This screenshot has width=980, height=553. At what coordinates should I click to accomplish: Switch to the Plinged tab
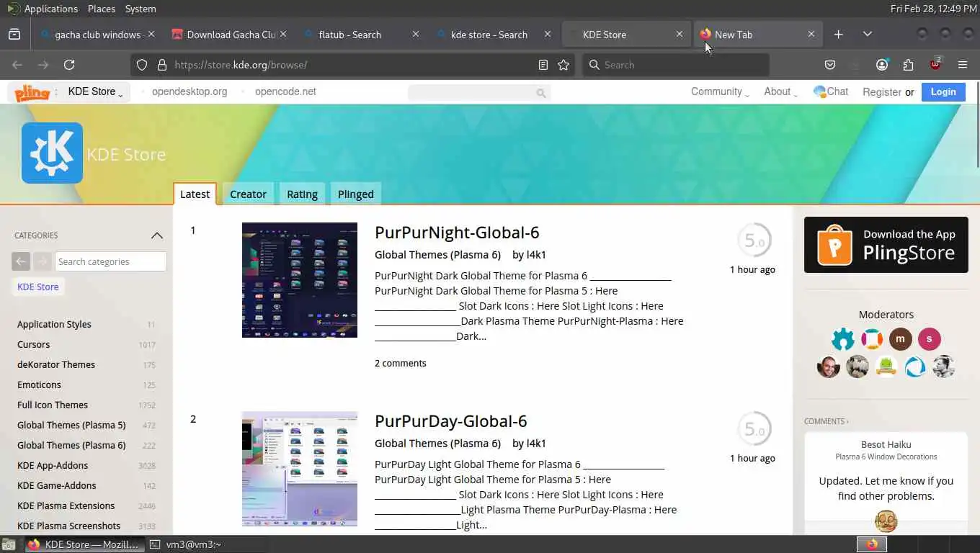pyautogui.click(x=355, y=194)
